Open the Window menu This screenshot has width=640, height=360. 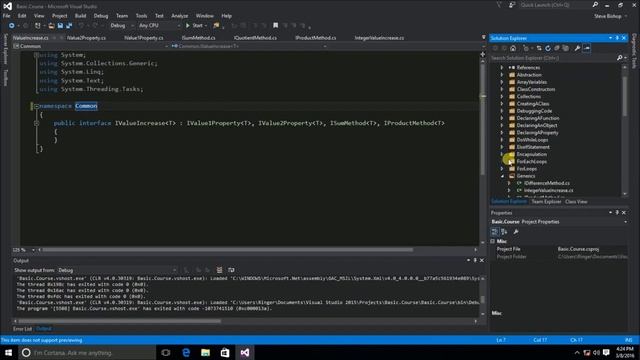point(204,16)
